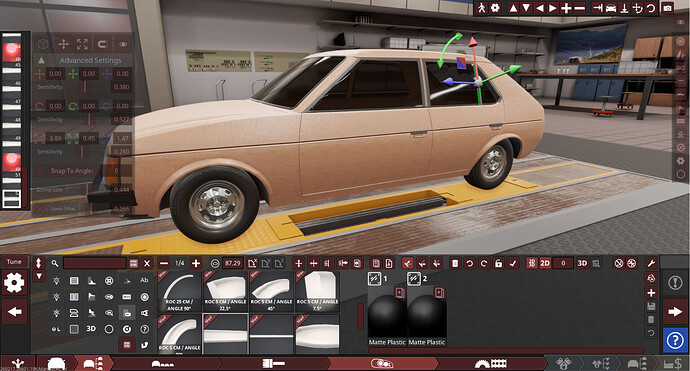
Task: Go back with the left arrow button
Action: click(x=15, y=312)
